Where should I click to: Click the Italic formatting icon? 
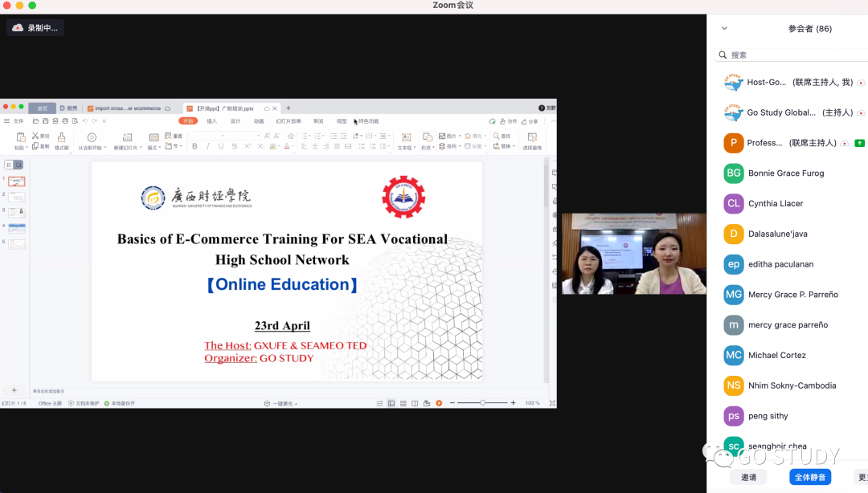(207, 147)
